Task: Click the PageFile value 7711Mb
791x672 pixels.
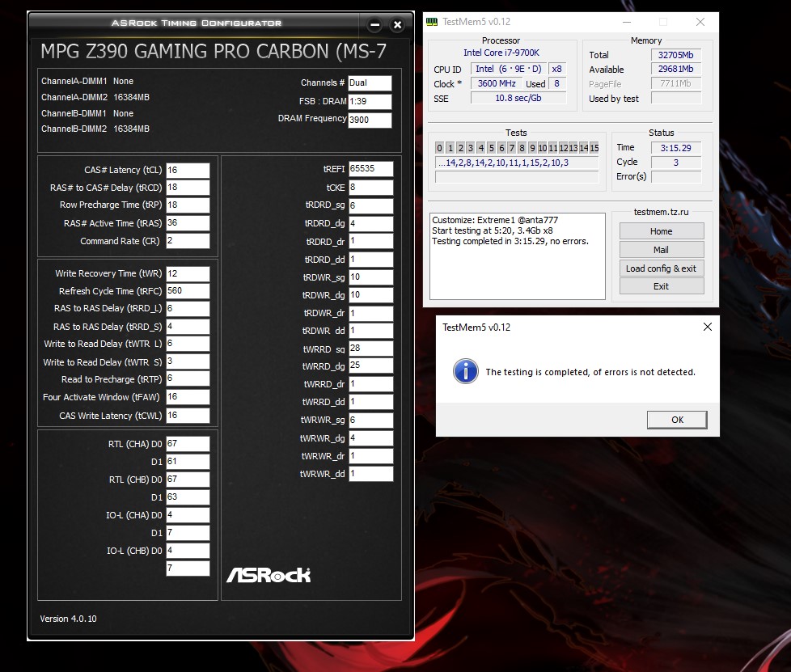Action: click(x=676, y=84)
